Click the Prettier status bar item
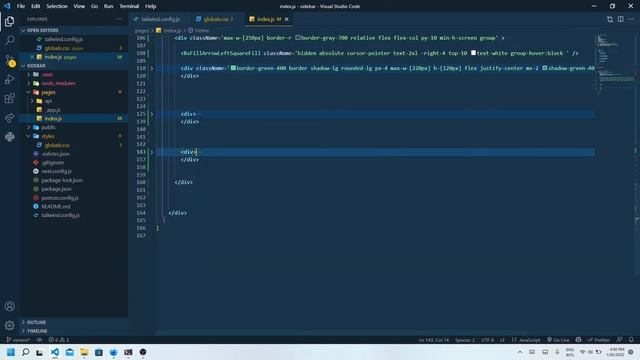The width and height of the screenshot is (640, 360). 599,340
